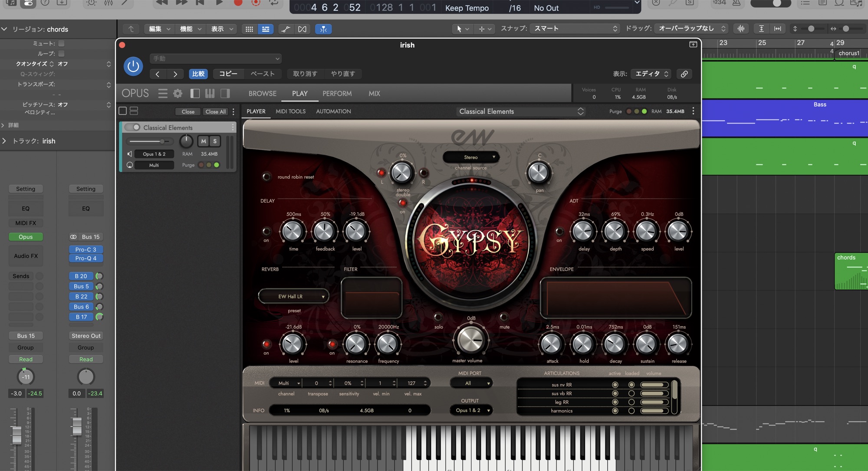Click the record button in transport
The width and height of the screenshot is (868, 471).
[x=238, y=3]
